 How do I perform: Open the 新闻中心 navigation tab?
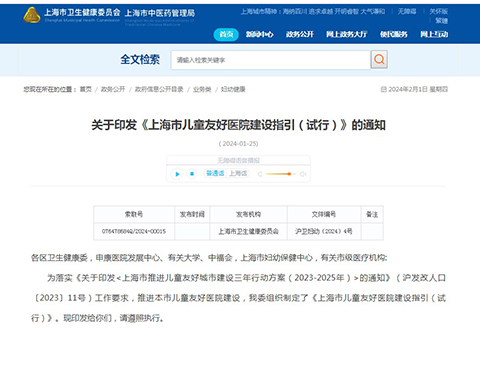pos(260,34)
